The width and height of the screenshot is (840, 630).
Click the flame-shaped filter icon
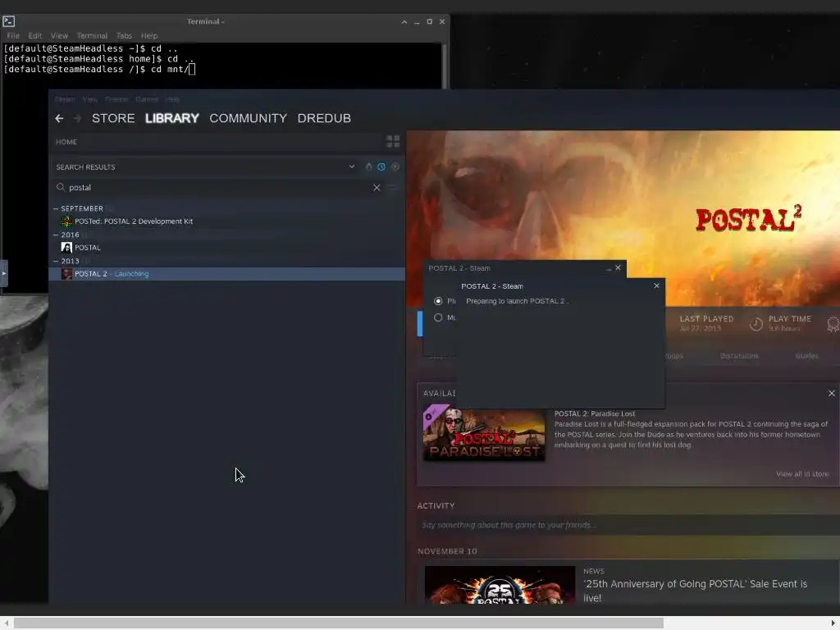click(x=368, y=167)
